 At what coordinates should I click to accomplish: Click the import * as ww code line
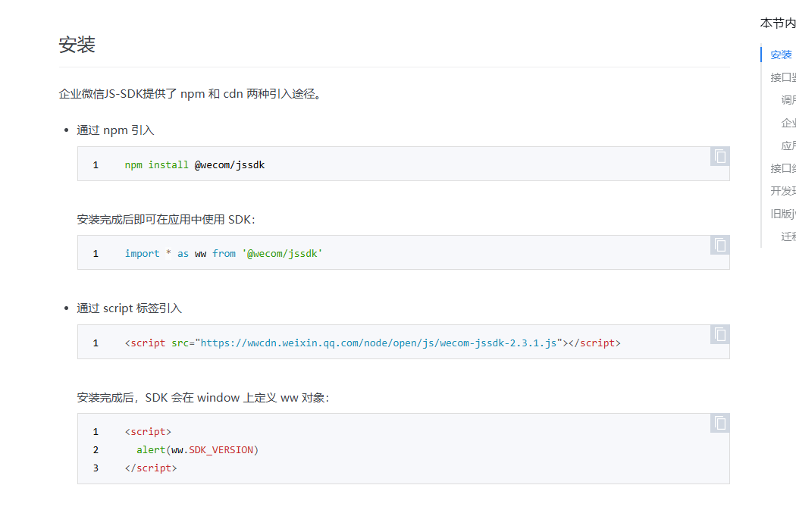coord(224,253)
